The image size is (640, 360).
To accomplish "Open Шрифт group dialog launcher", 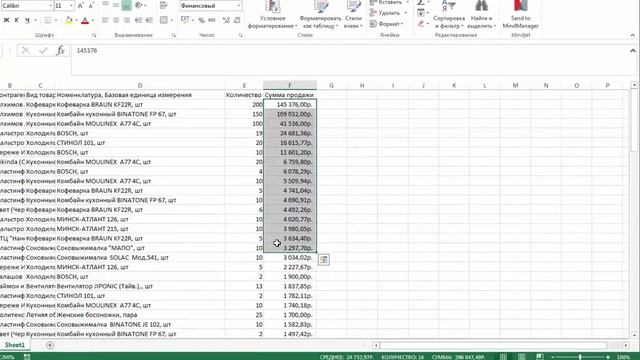I will (94, 36).
